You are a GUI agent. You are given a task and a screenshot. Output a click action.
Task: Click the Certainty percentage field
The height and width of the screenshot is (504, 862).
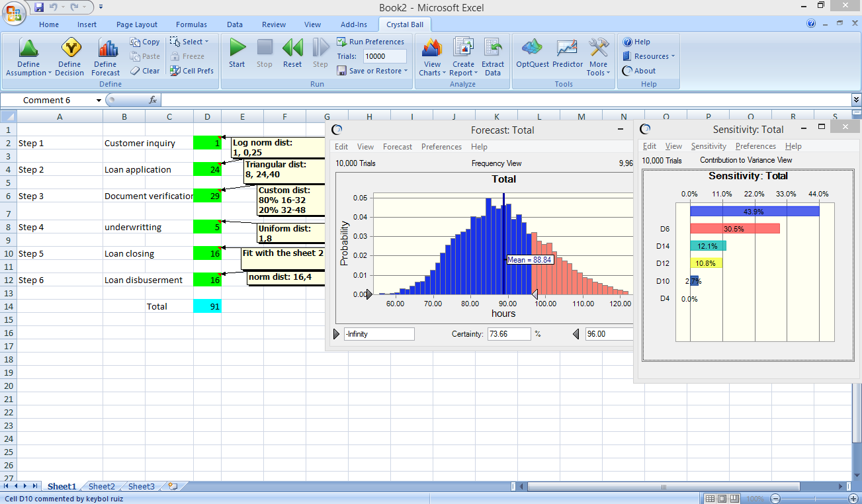pos(509,334)
